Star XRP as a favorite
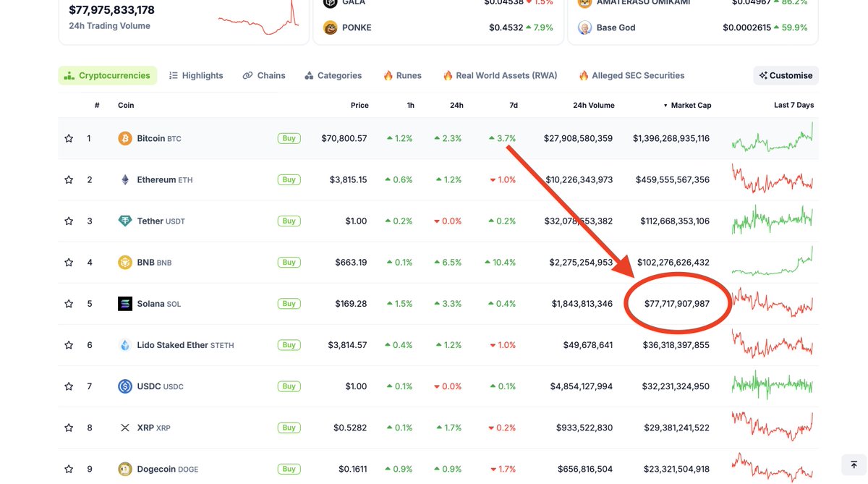The width and height of the screenshot is (868, 484). (x=67, y=428)
